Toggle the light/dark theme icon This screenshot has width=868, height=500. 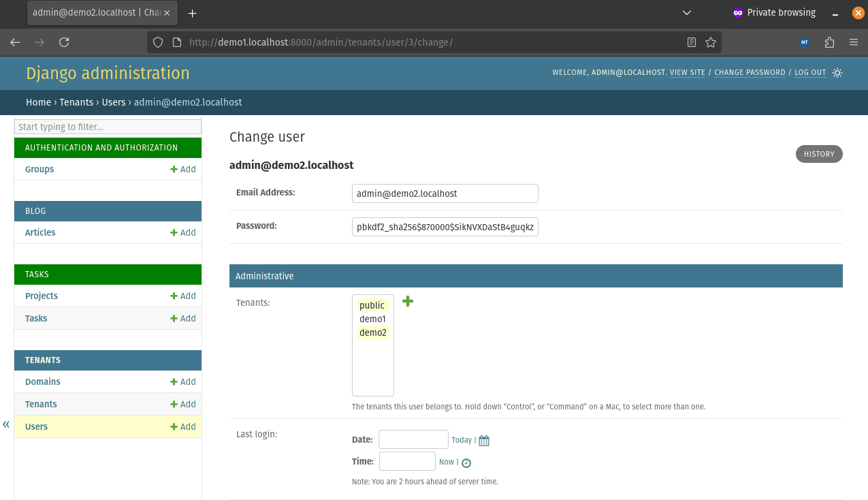coord(837,73)
